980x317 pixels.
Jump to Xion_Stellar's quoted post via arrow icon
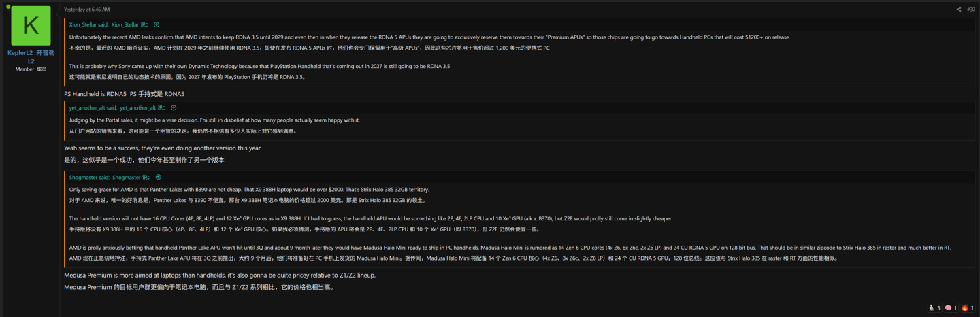click(157, 24)
